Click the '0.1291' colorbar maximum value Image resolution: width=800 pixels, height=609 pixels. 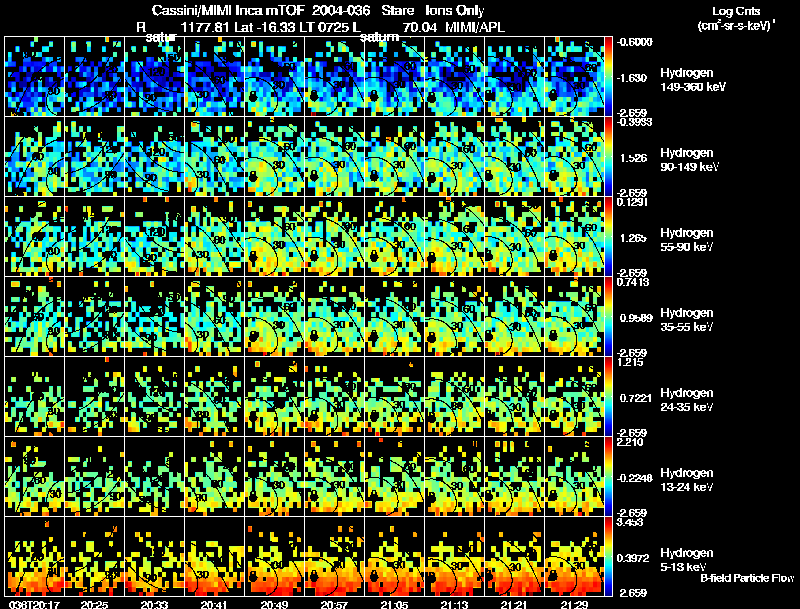click(632, 202)
